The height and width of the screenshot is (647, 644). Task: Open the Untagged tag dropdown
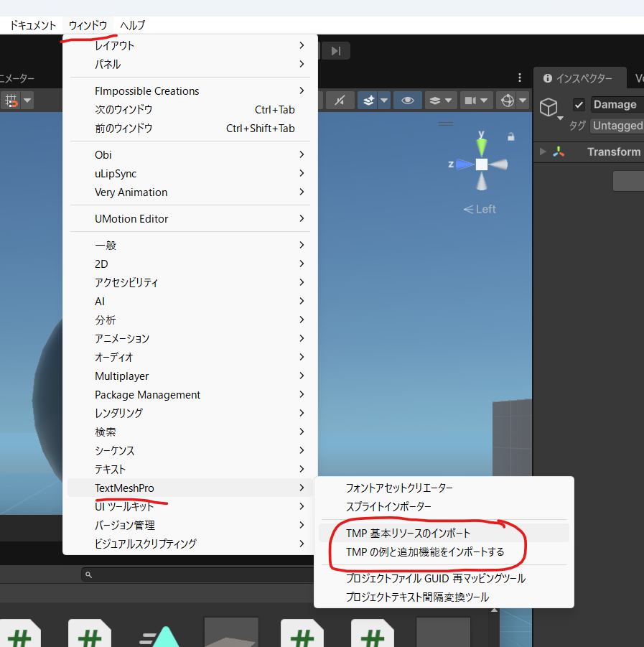(617, 126)
